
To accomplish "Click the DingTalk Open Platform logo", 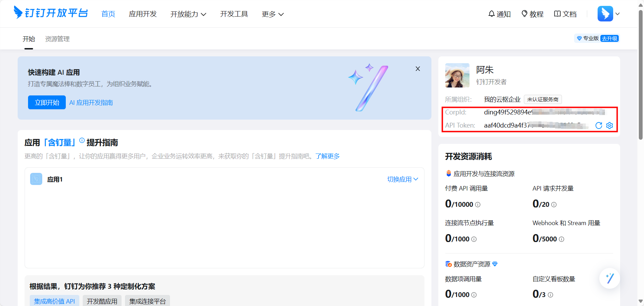I will [x=51, y=13].
